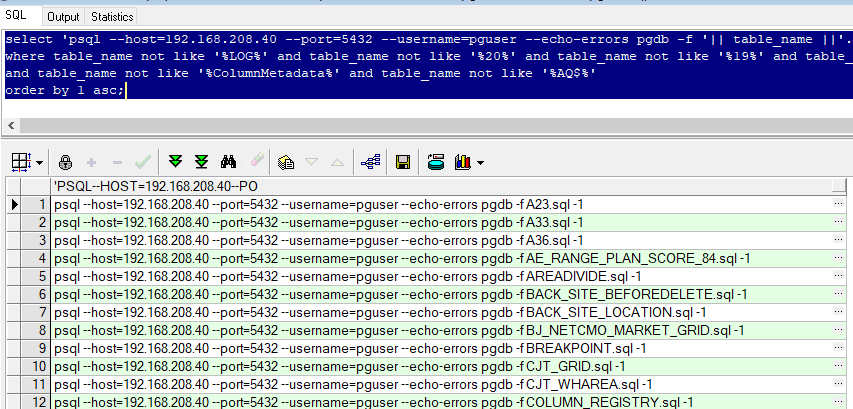Click the bar chart icon

click(463, 162)
